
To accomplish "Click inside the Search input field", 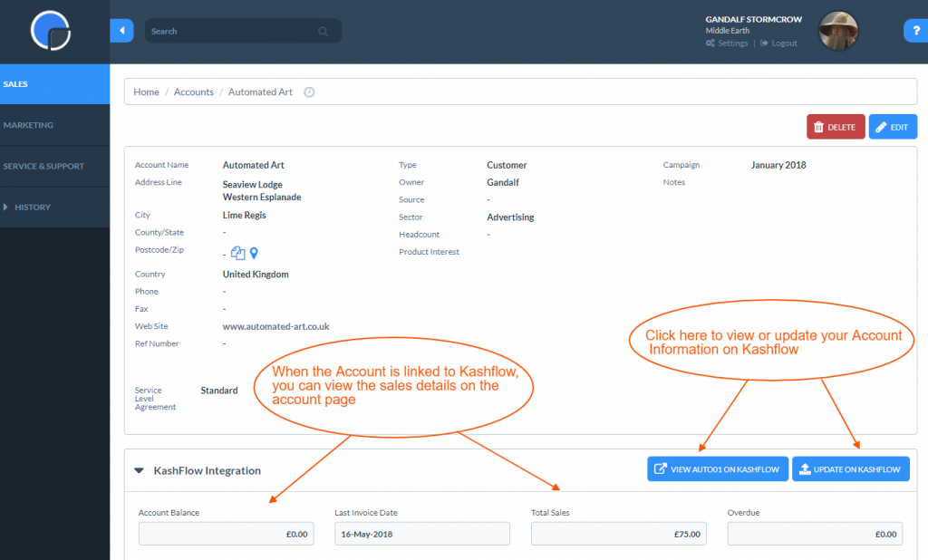I will tap(227, 31).
